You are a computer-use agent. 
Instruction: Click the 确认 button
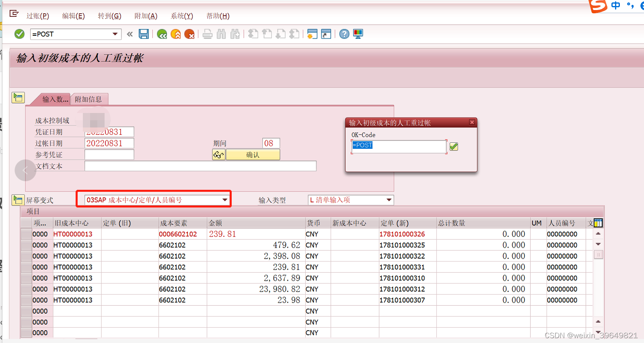click(253, 155)
